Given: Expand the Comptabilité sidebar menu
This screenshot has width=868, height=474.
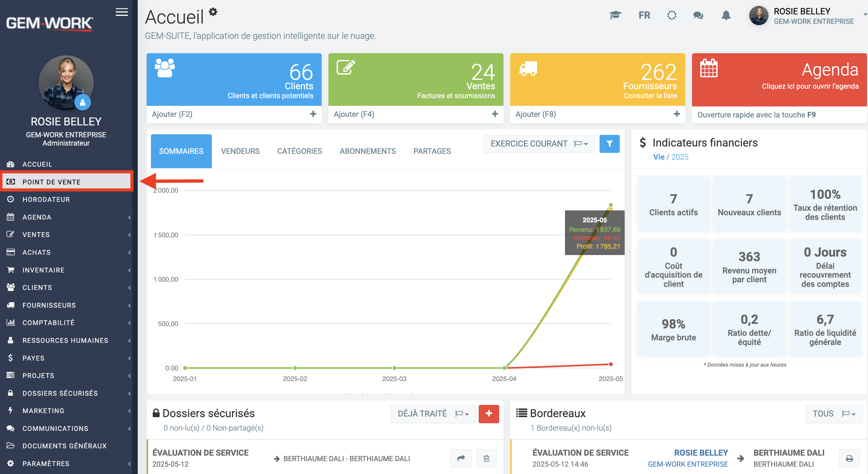Looking at the screenshot, I should 66,323.
